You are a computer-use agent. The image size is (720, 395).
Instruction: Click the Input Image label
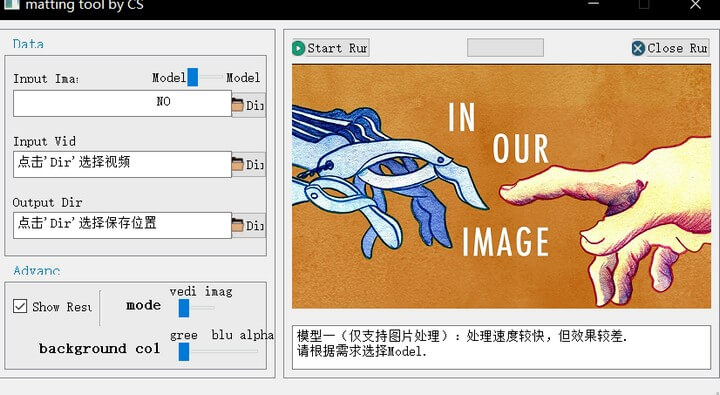[45, 79]
